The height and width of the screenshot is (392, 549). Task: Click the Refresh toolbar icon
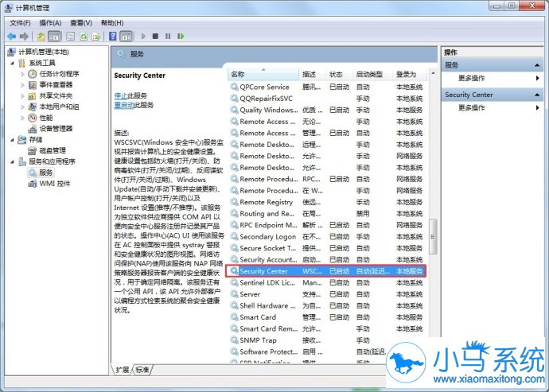tap(84, 36)
